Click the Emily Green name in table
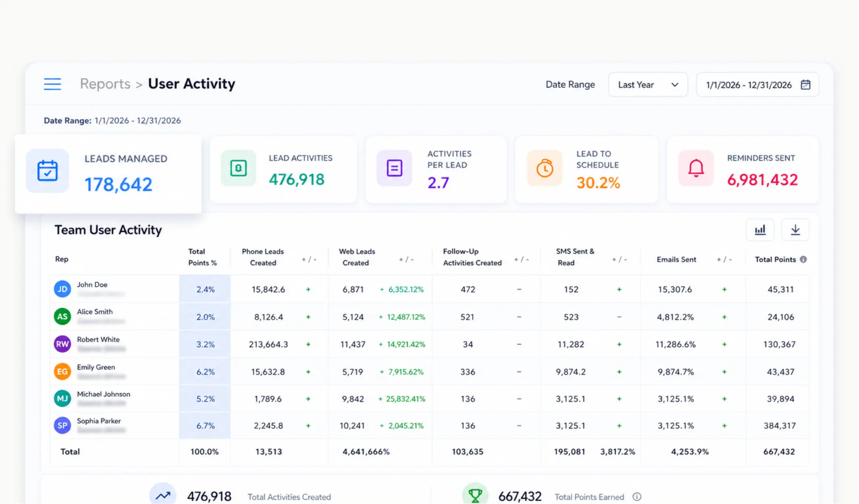 point(96,367)
